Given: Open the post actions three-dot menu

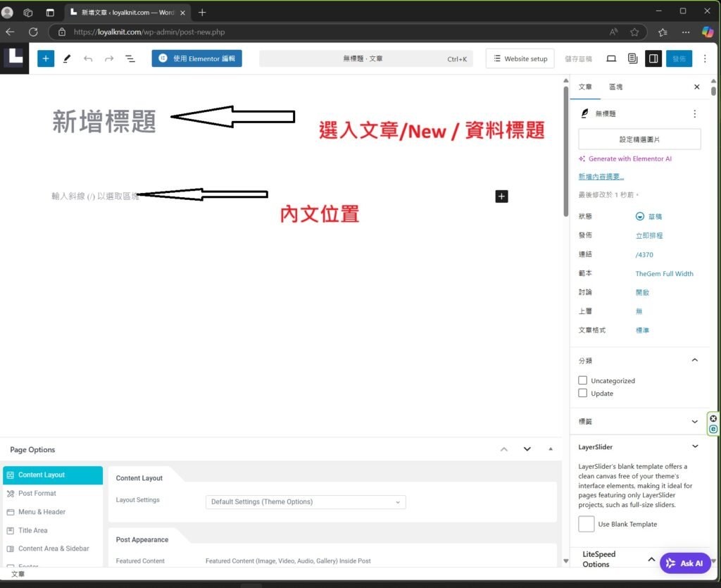Looking at the screenshot, I should (695, 113).
